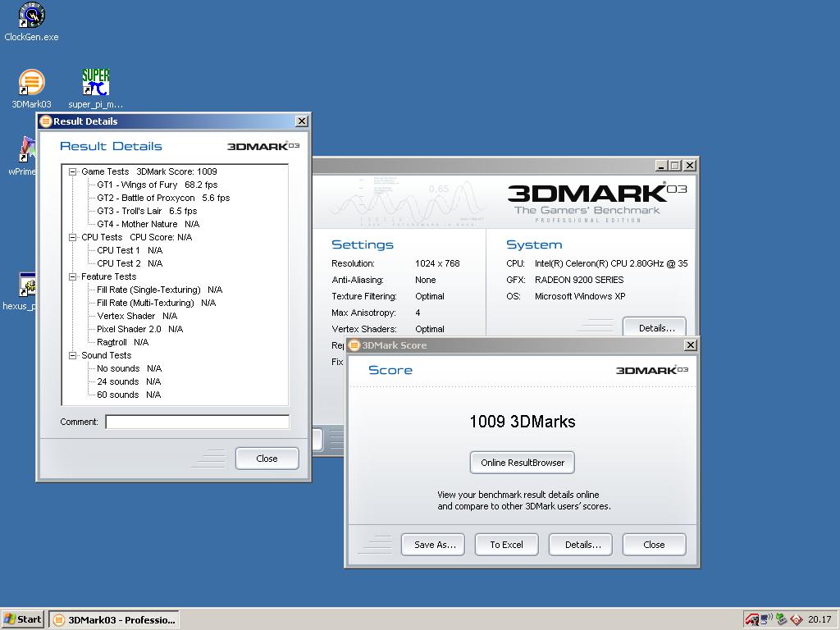The width and height of the screenshot is (840, 630).
Task: Select the No sounds row
Action: coord(129,368)
